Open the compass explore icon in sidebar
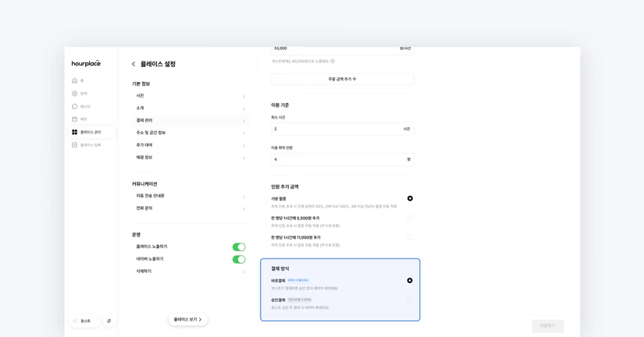Image resolution: width=644 pixels, height=337 pixels. [x=74, y=94]
